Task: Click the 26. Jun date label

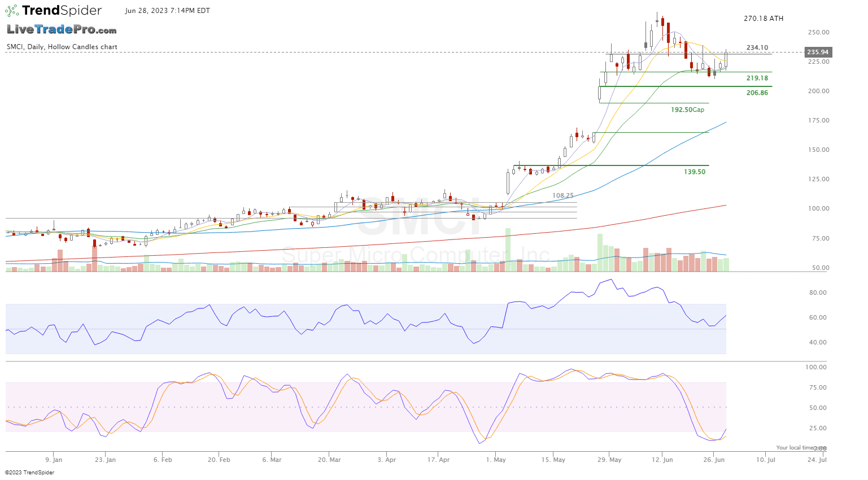Action: point(713,460)
